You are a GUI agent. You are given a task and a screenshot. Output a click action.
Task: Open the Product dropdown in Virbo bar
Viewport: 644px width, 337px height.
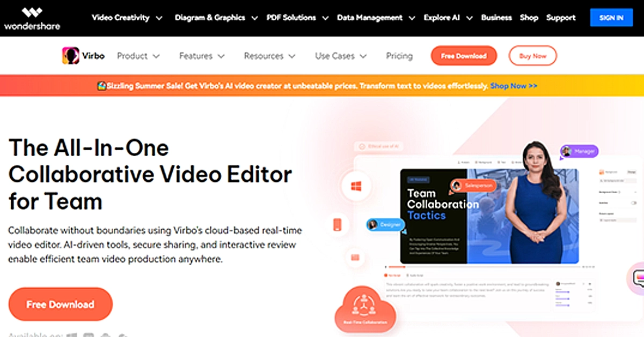(138, 56)
